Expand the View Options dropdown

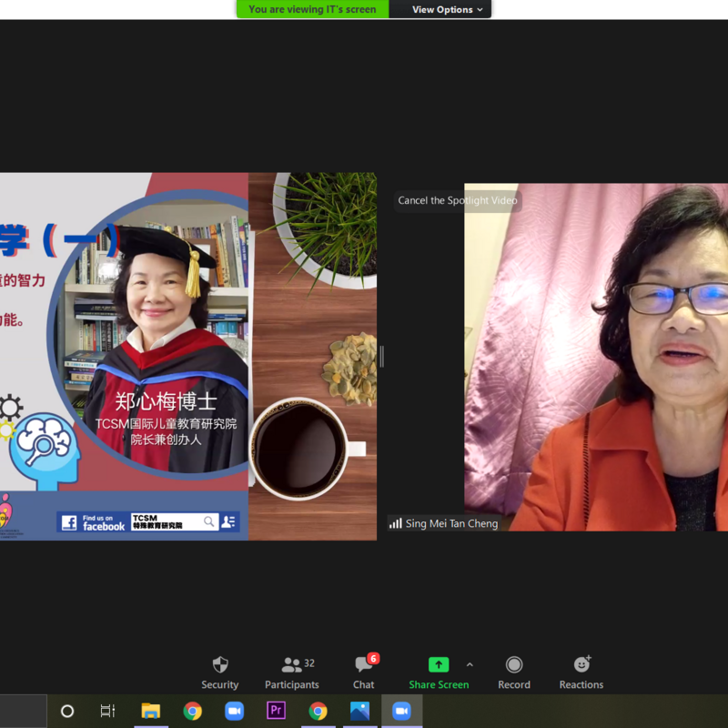[x=441, y=9]
